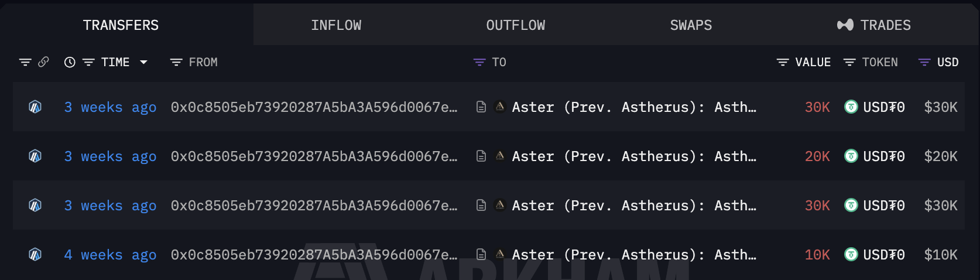Click the TRADES tab handshake icon

845,25
